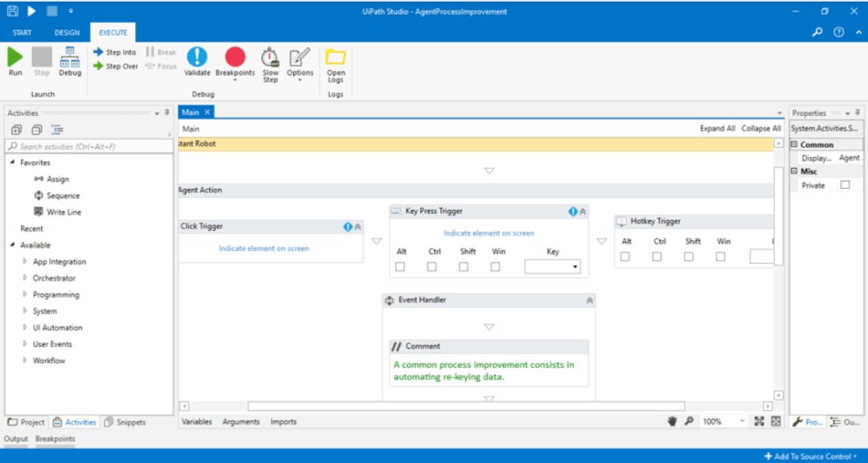This screenshot has height=463, width=868.
Task: Click the Run play icon in ribbon
Action: 15,56
